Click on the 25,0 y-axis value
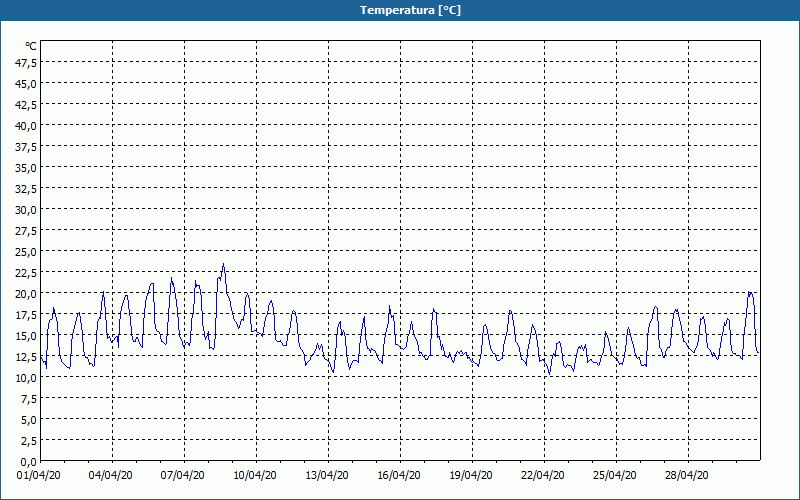 (26, 252)
